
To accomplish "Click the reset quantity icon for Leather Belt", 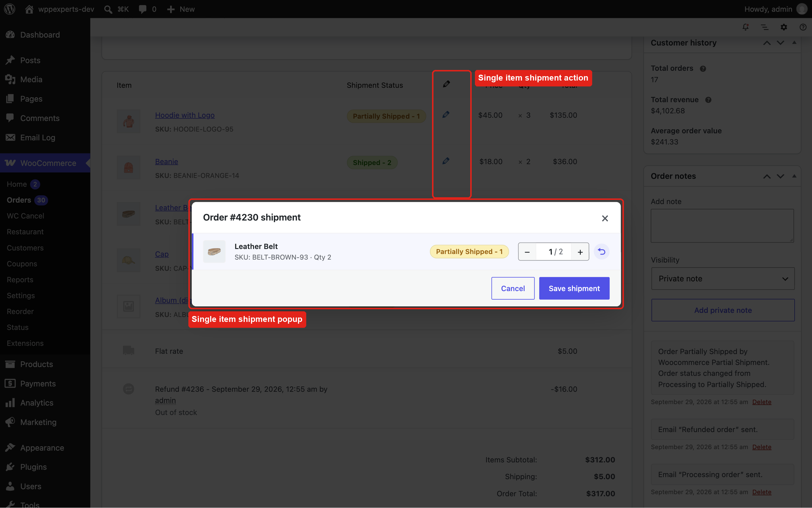I will 602,252.
